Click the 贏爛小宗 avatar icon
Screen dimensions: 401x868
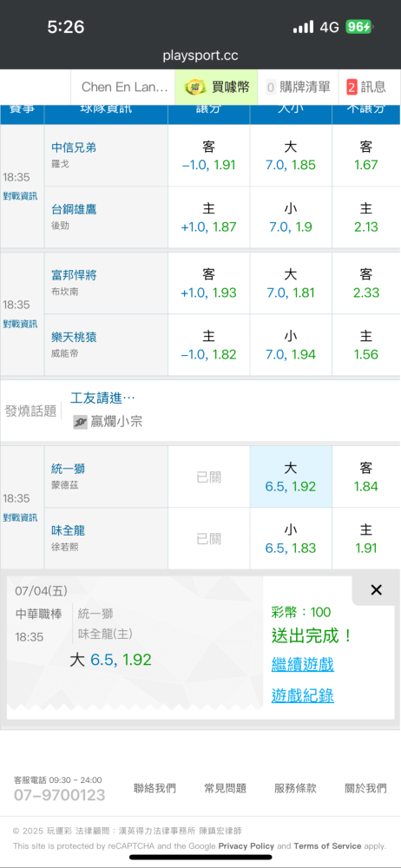(81, 422)
